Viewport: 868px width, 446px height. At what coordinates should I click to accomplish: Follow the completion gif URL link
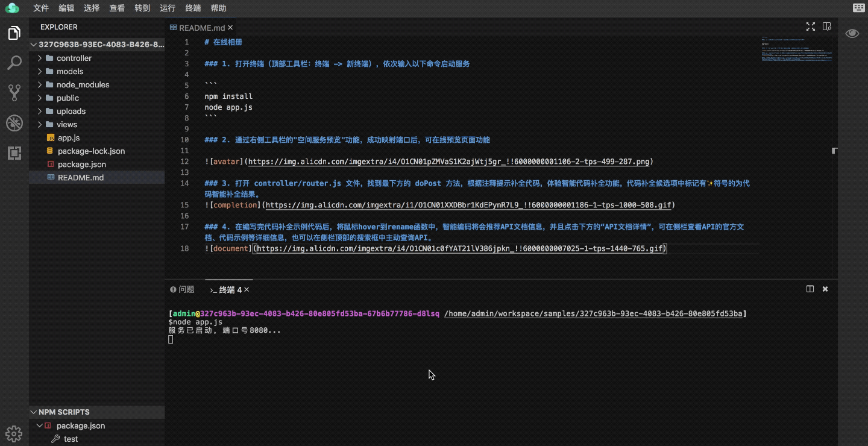(468, 205)
